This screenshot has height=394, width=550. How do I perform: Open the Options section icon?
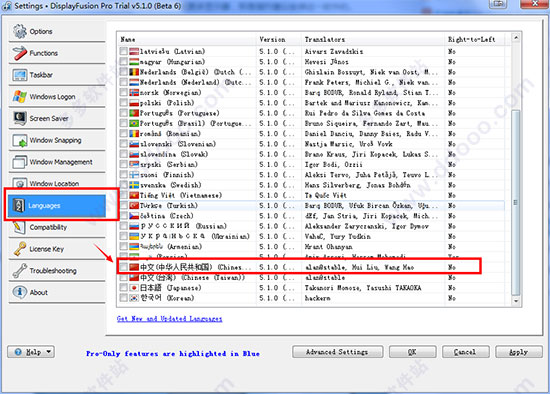pos(20,31)
